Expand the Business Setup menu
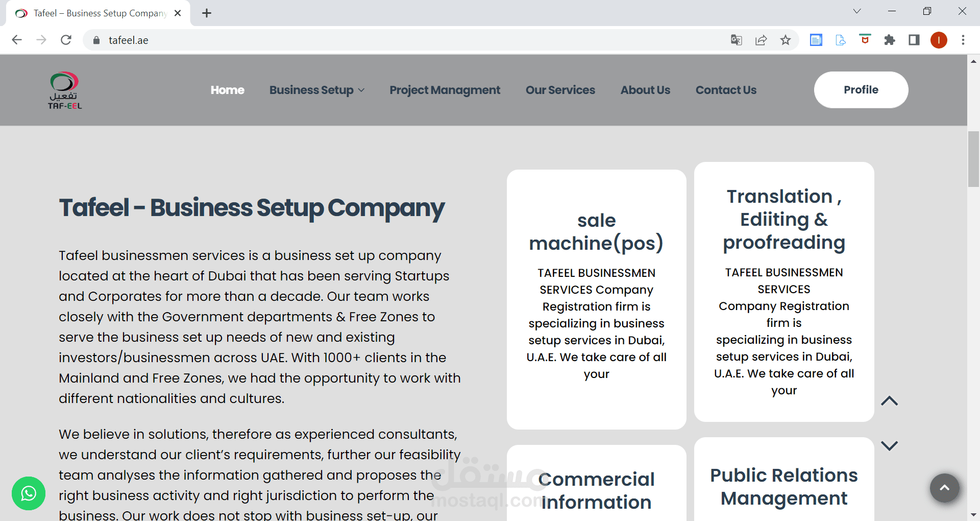Viewport: 980px width, 521px height. (317, 90)
